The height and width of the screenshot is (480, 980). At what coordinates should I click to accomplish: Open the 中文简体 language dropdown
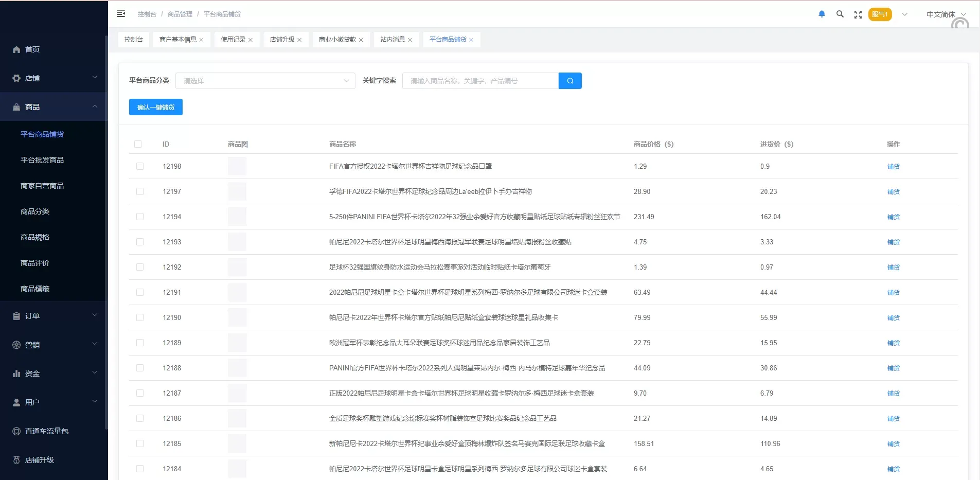click(x=946, y=14)
